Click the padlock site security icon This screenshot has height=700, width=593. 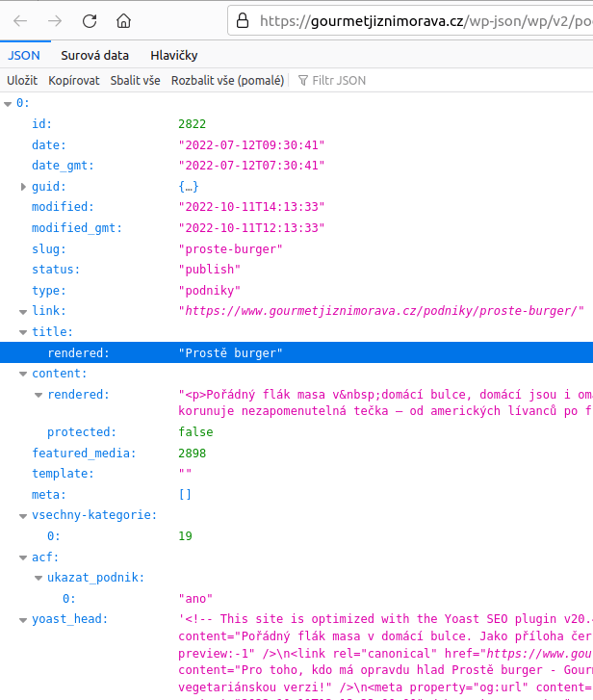pos(243,20)
